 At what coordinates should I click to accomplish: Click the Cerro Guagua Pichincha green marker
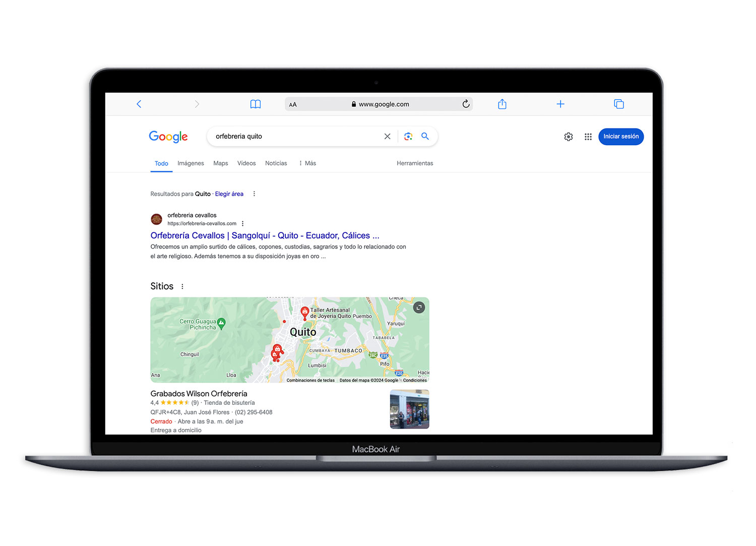221,324
